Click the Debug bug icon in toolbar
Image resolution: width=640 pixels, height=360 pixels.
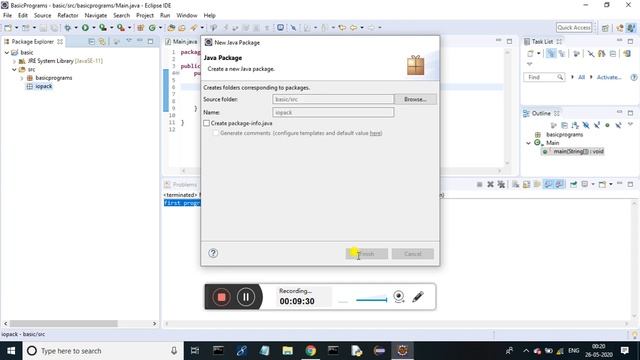67,27
